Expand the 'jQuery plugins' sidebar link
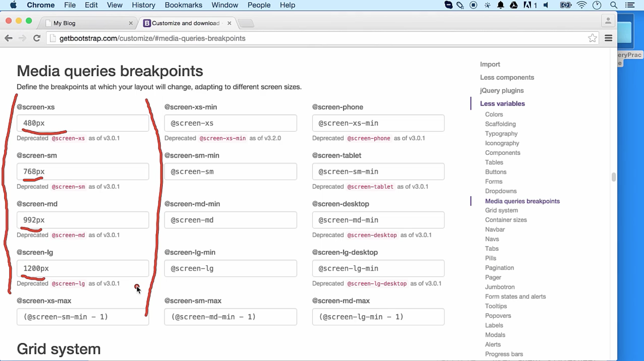This screenshot has width=644, height=361. (x=501, y=90)
